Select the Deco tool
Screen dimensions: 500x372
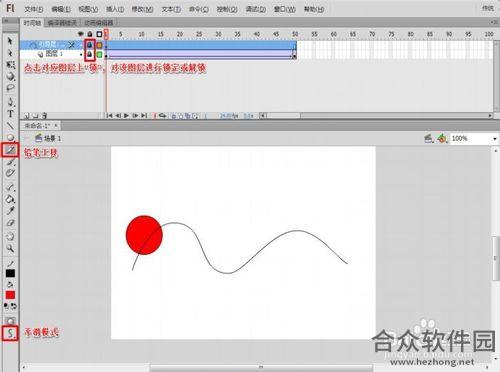(10, 173)
